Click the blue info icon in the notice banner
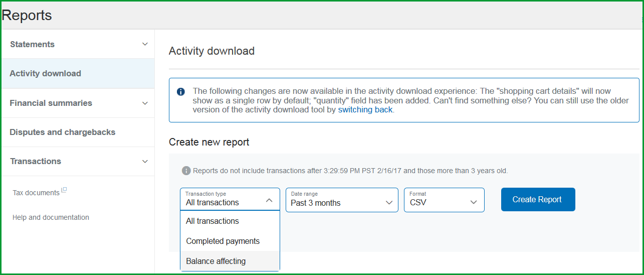644x275 pixels. [x=181, y=92]
